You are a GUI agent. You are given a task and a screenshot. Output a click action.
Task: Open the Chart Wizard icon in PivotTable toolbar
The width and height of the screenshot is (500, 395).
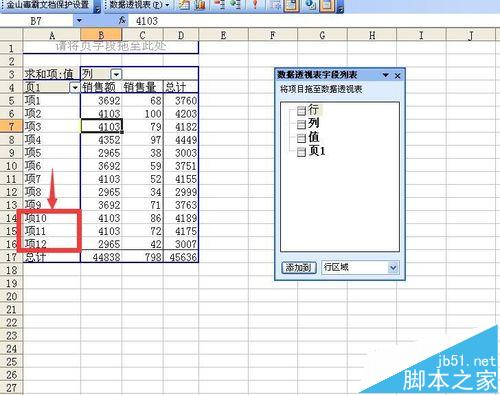tap(200, 5)
